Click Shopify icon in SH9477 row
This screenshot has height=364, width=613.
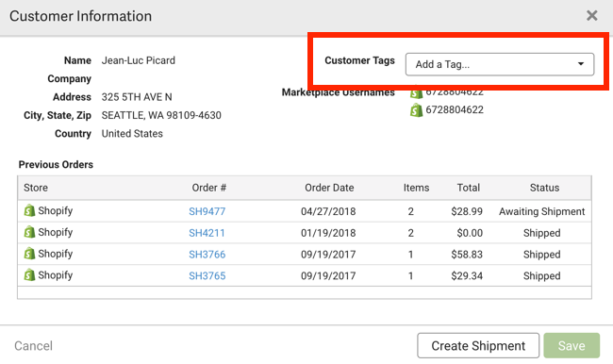pos(29,210)
